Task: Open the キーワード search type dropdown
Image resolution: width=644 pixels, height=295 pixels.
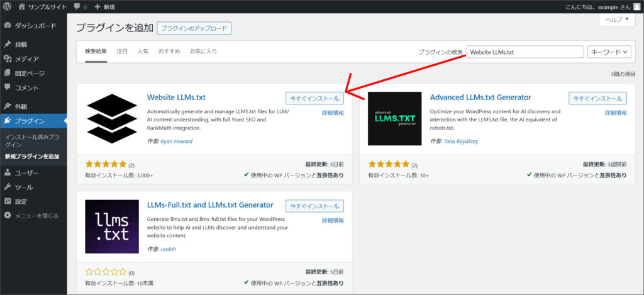Action: click(x=609, y=52)
